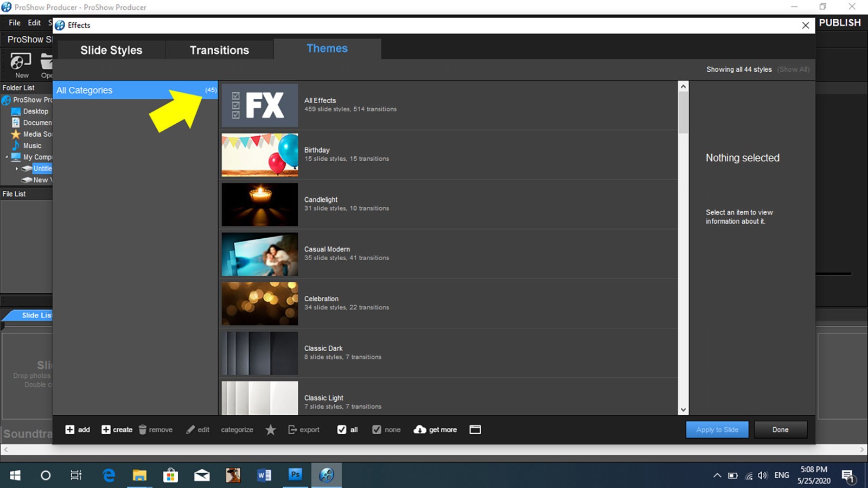Click the Show All link

tap(793, 69)
